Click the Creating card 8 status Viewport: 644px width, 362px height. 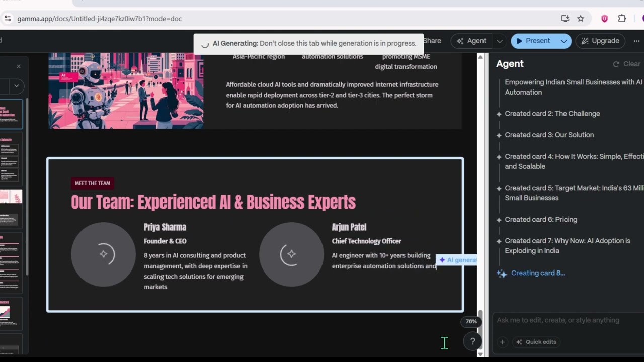click(x=538, y=273)
